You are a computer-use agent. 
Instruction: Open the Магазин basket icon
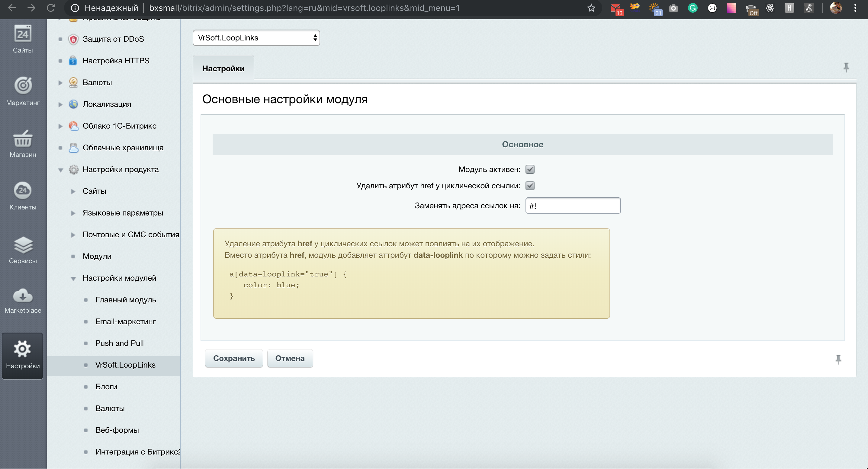click(23, 139)
